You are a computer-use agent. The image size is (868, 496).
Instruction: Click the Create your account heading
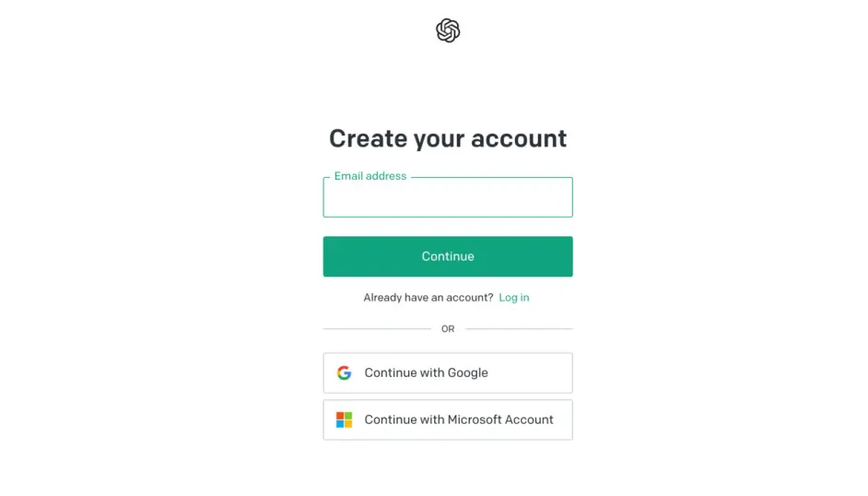(447, 138)
